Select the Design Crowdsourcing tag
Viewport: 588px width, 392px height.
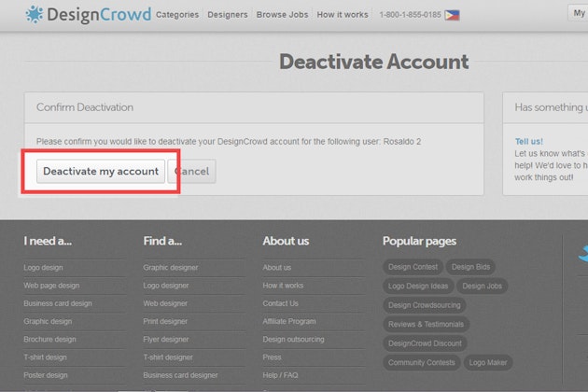click(424, 305)
